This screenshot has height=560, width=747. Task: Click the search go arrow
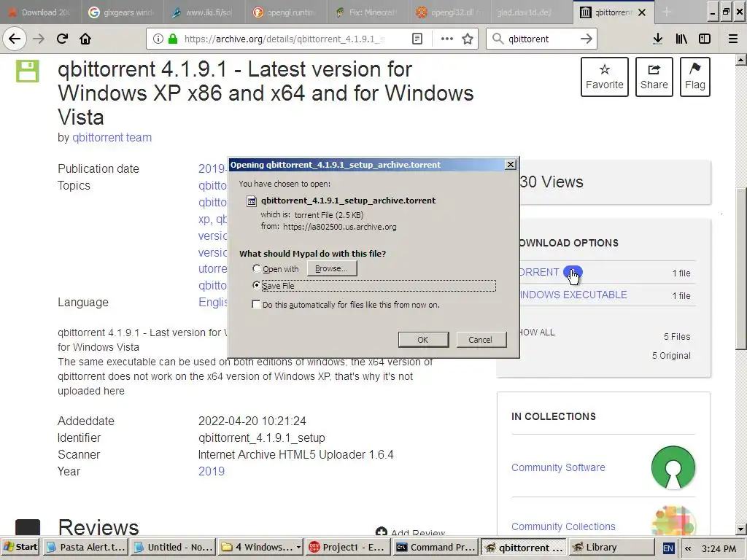tap(587, 39)
